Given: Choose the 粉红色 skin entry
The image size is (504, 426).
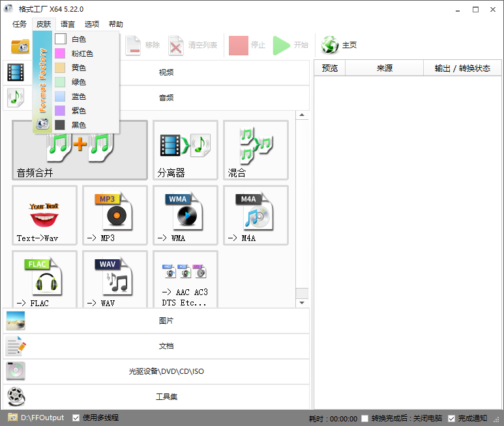Looking at the screenshot, I should tap(85, 53).
